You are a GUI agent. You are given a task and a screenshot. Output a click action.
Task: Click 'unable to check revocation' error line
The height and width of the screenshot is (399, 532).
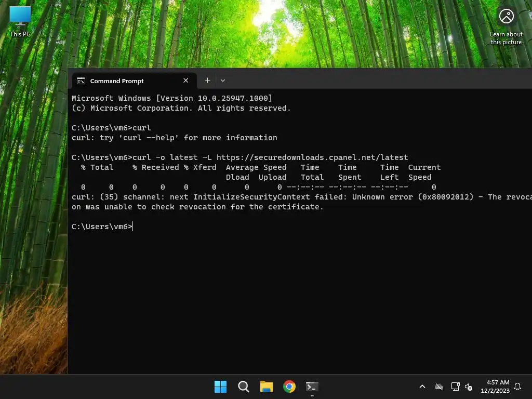click(x=197, y=207)
